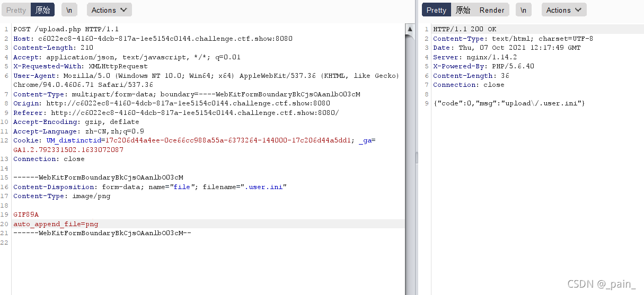644x295 pixels.
Task: Click the Host header line in request
Action: (x=153, y=39)
